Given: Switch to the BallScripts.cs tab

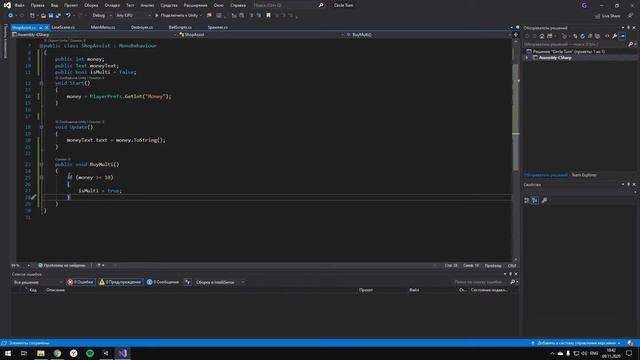Looking at the screenshot, I should point(180,27).
